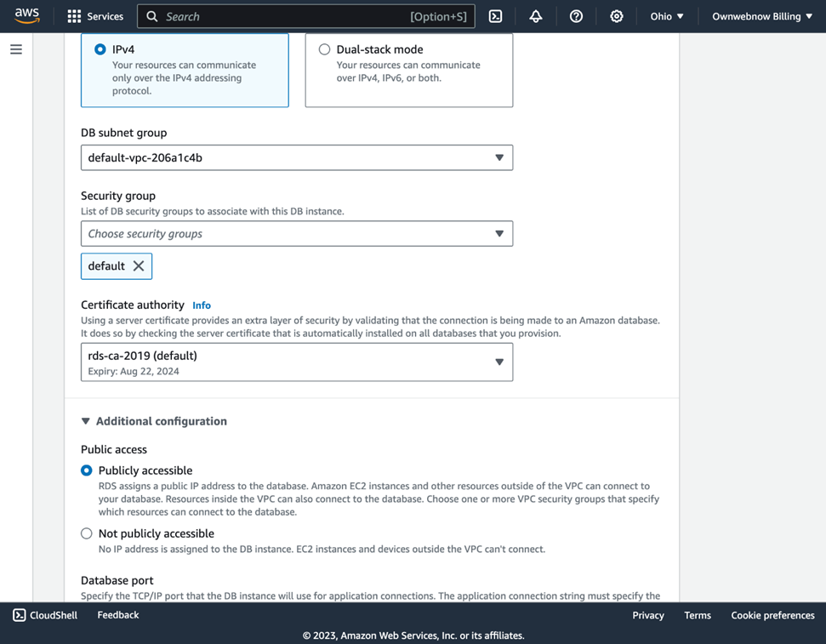This screenshot has height=644, width=826.
Task: Open the Ownwebnow Billing account menu
Action: [761, 16]
